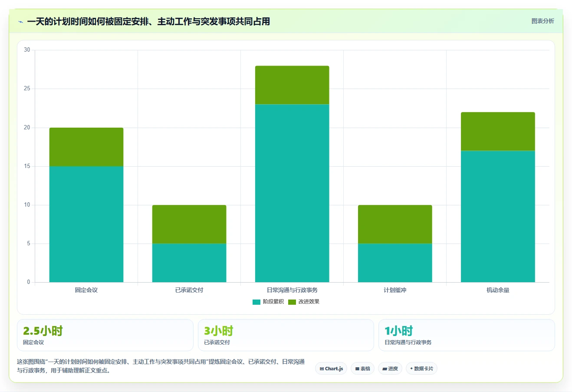
Task: Click the lightning icon beside the chart title
Action: tap(20, 21)
